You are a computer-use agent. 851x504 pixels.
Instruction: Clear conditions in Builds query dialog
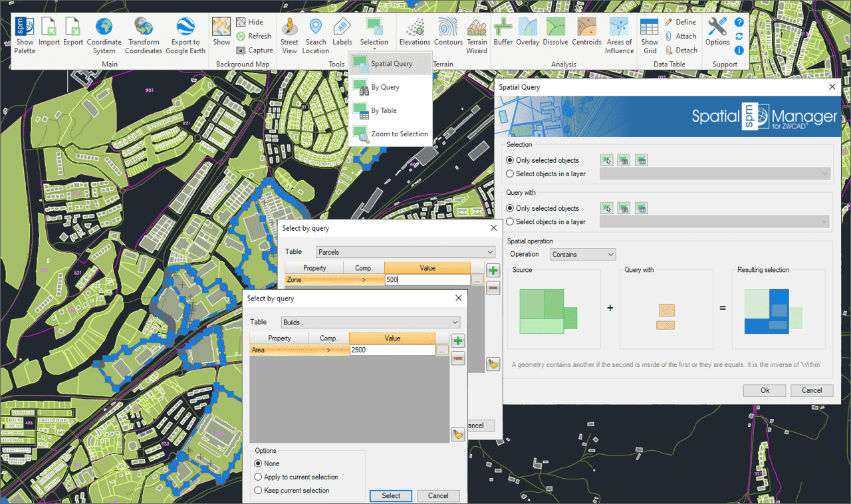457,434
